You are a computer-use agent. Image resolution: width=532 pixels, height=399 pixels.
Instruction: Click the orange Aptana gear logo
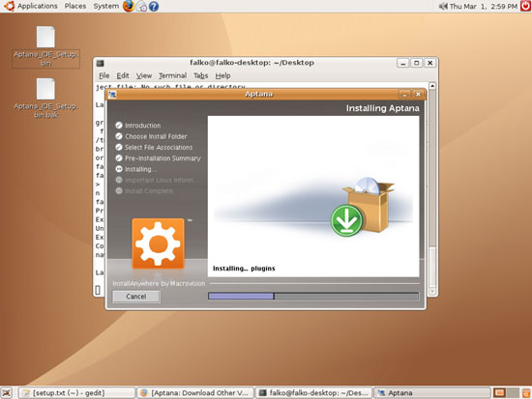tap(158, 243)
